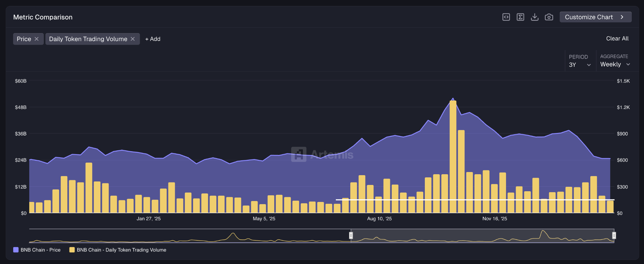The height and width of the screenshot is (264, 644).
Task: Open the embed code icon
Action: (x=506, y=17)
